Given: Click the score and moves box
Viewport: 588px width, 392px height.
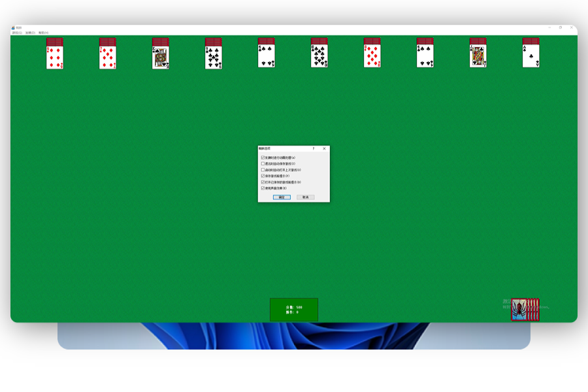Looking at the screenshot, I should pyautogui.click(x=294, y=310).
